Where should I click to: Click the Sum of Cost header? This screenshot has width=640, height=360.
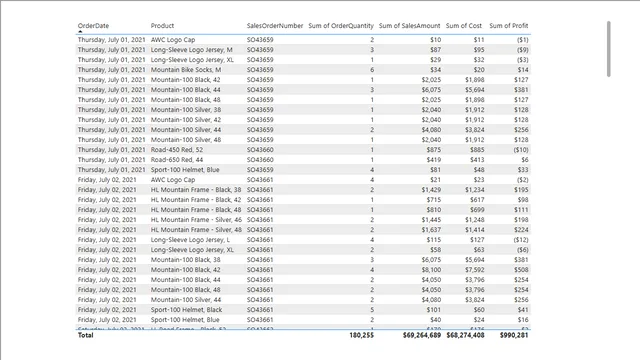[x=464, y=26]
